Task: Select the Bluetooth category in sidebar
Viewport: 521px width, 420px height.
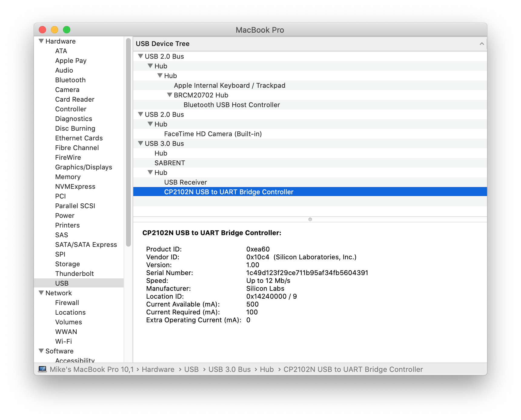Action: coord(70,80)
